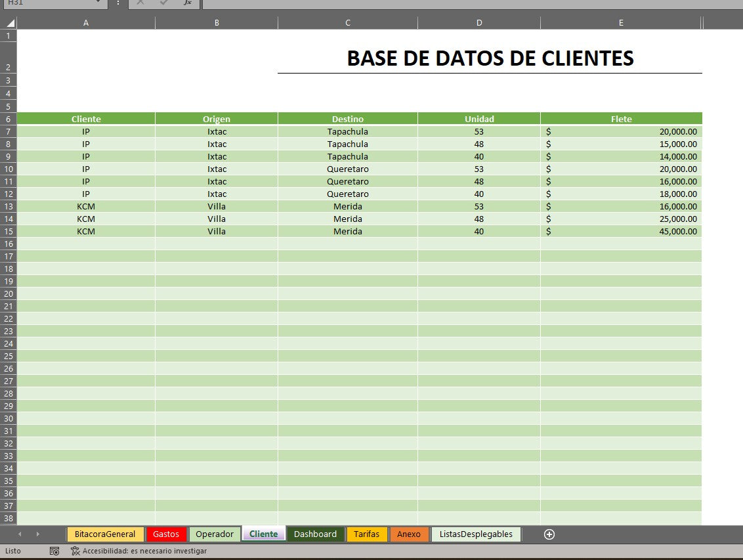Open the Insert Function fx icon

(188, 3)
